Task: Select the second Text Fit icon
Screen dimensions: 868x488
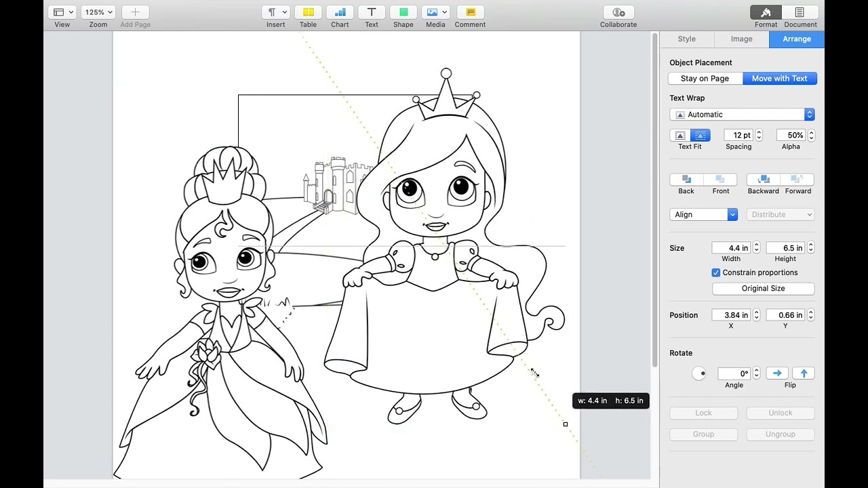Action: pyautogui.click(x=700, y=136)
